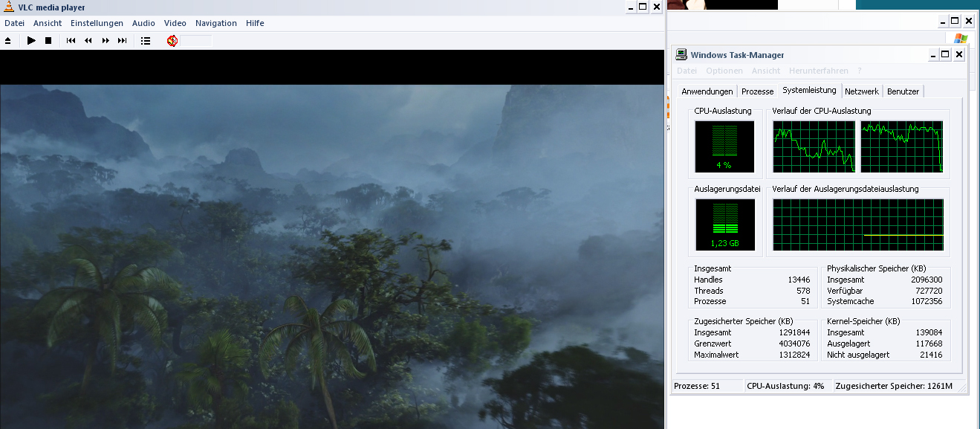
Task: Click the kernel memory total 139084
Action: (x=929, y=332)
